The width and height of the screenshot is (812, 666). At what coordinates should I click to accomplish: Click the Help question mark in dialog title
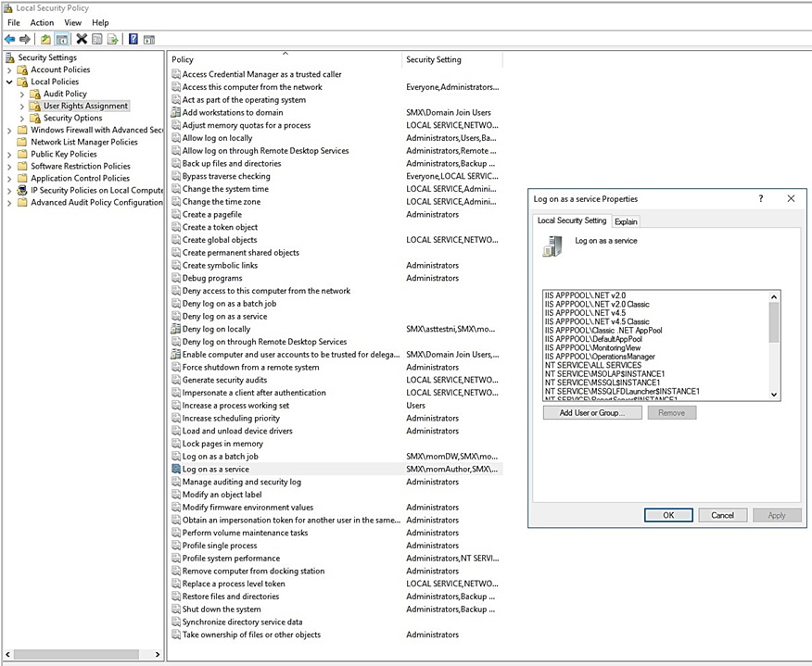point(761,199)
